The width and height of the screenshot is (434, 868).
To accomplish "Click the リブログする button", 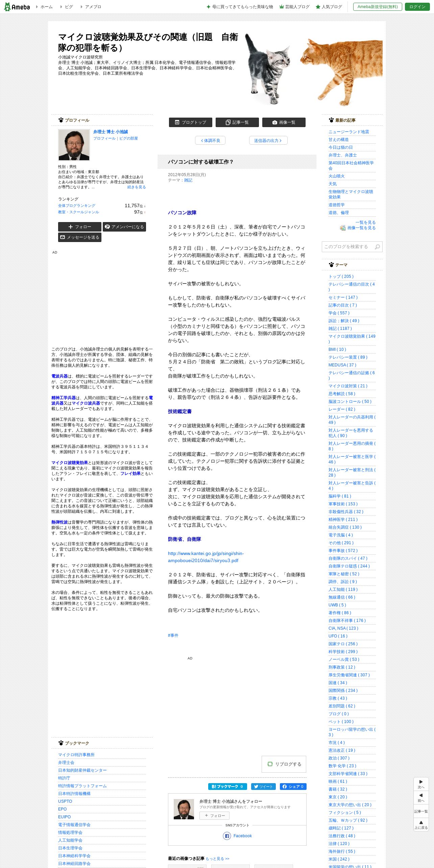I will (284, 764).
